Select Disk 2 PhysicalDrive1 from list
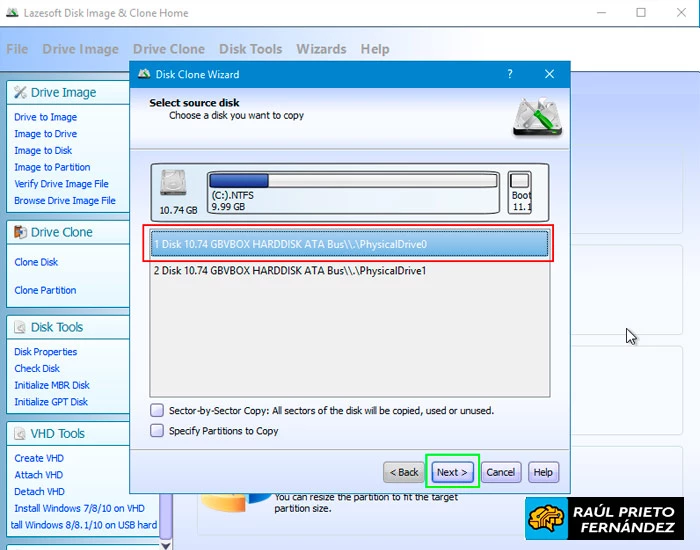 (290, 271)
